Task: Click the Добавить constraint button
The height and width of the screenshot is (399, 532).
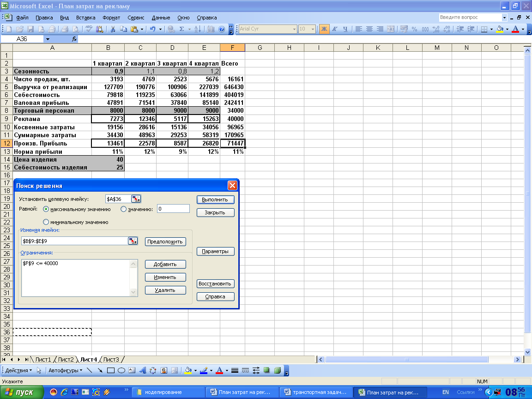Action: (165, 264)
